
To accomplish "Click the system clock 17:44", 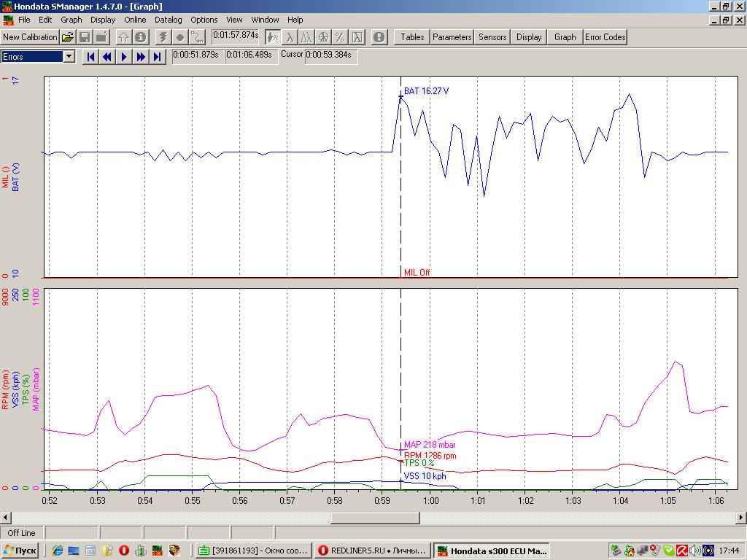I will point(729,551).
